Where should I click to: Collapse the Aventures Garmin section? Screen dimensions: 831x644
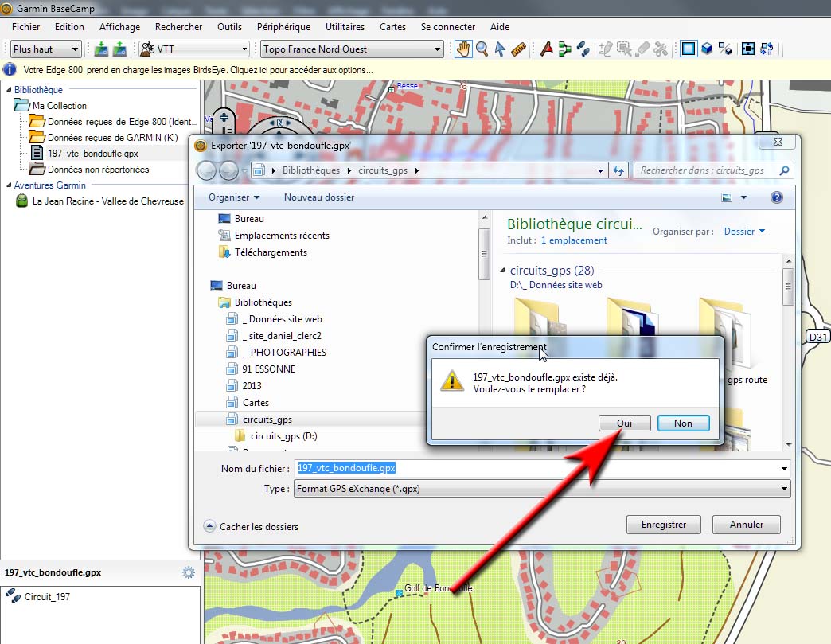point(9,185)
